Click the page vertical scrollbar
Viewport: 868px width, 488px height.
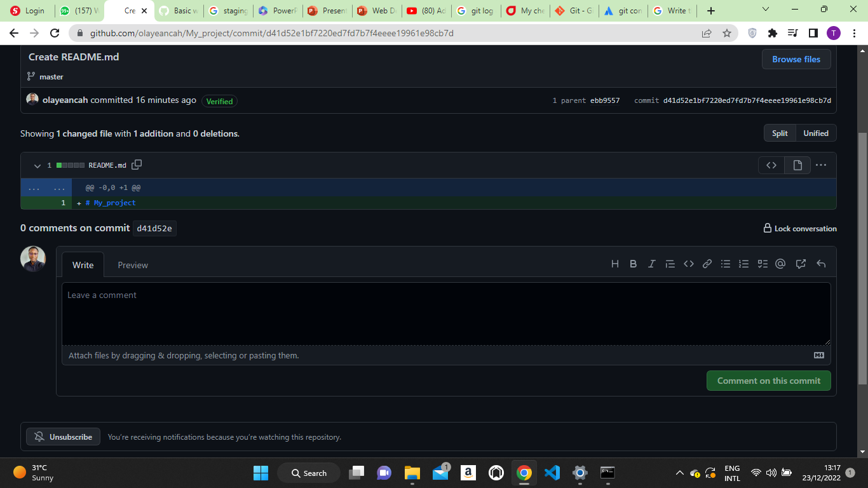click(x=862, y=257)
